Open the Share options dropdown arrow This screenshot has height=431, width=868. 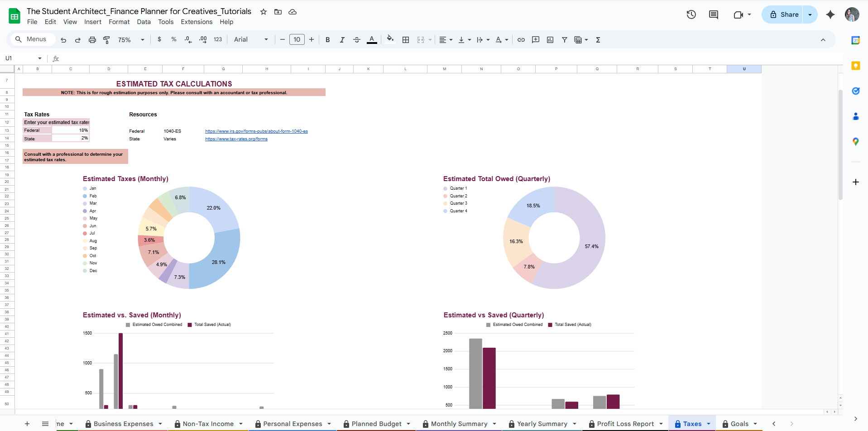810,14
